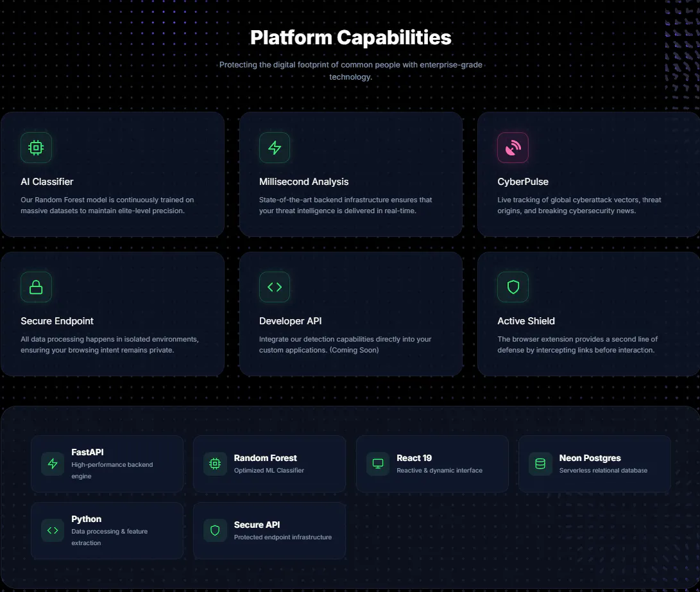Click 'Optimized ML Classifier' text
The image size is (700, 592).
click(269, 471)
